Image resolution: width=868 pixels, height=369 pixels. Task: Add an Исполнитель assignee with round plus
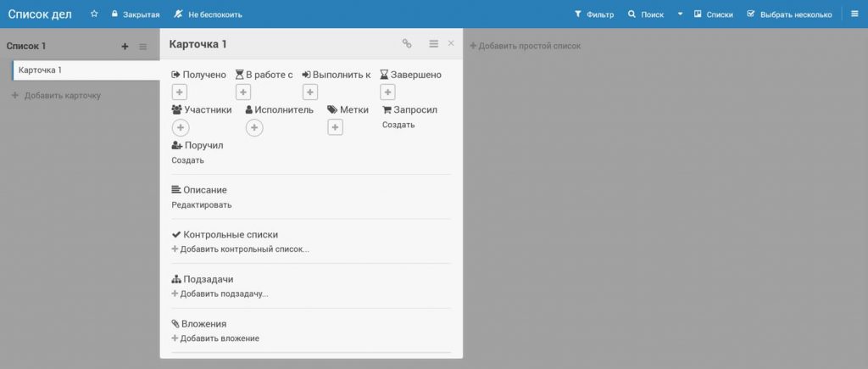pyautogui.click(x=254, y=128)
